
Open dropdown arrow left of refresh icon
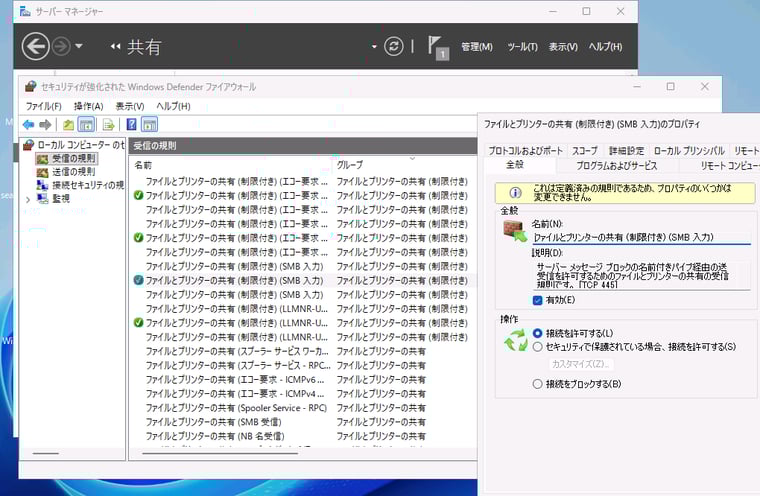374,46
